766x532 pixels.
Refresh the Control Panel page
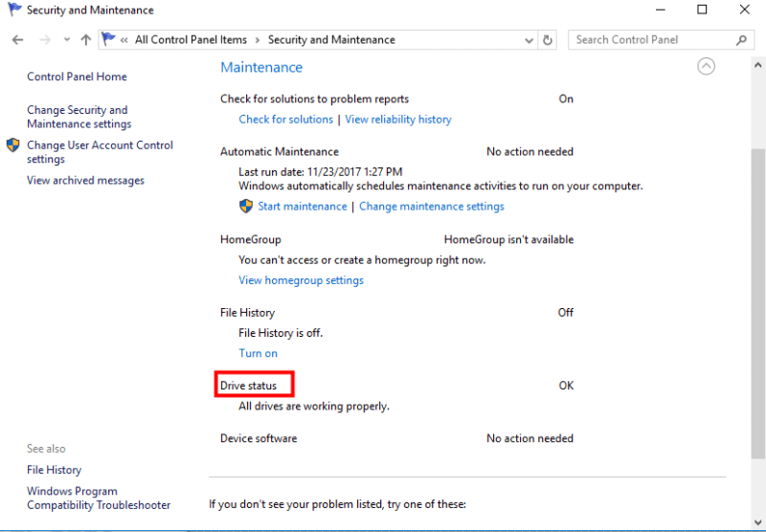[548, 40]
